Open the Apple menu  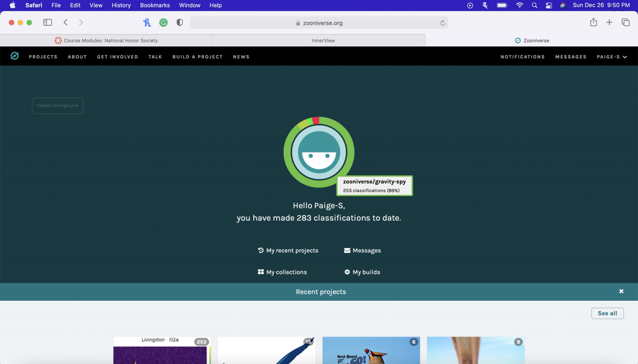tap(12, 5)
